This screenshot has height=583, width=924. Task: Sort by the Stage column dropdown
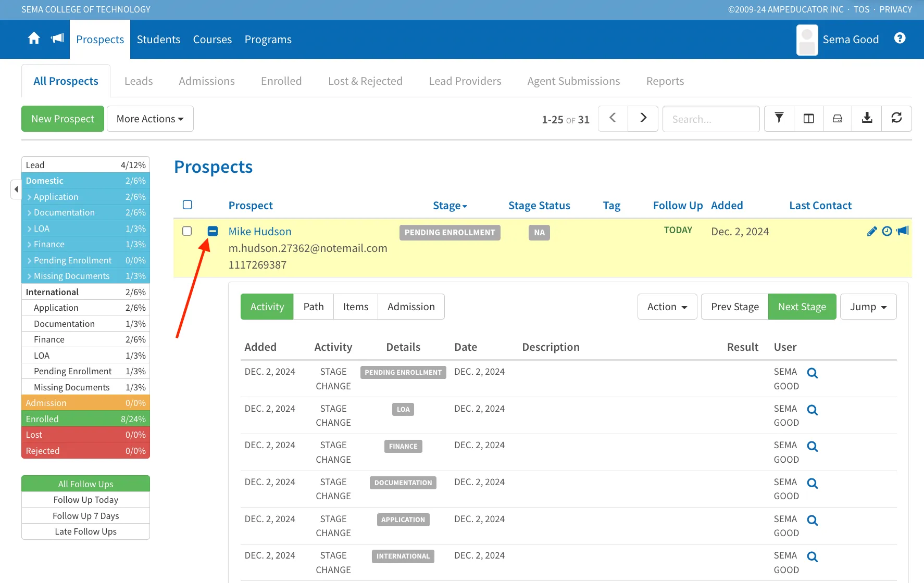click(450, 206)
